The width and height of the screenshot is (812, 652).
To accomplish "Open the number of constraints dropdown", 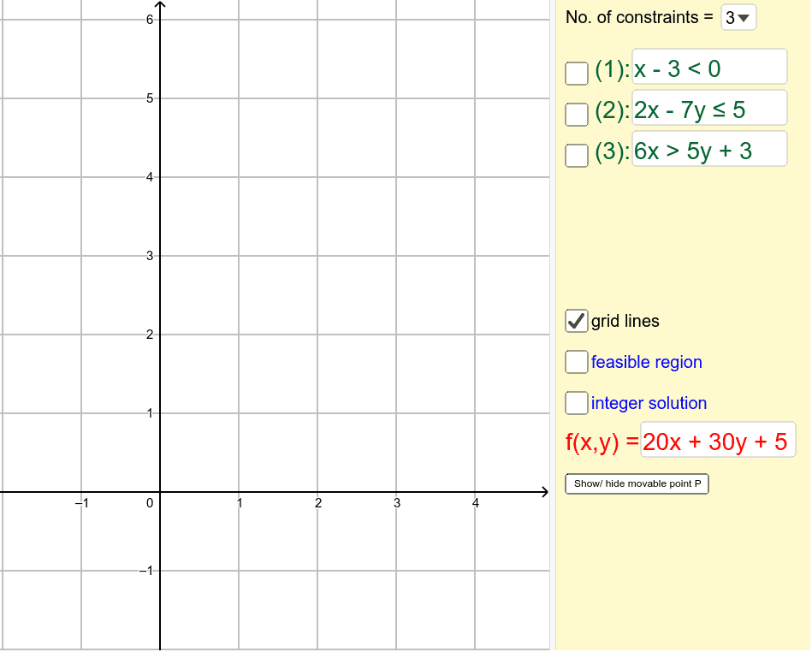I will click(738, 17).
